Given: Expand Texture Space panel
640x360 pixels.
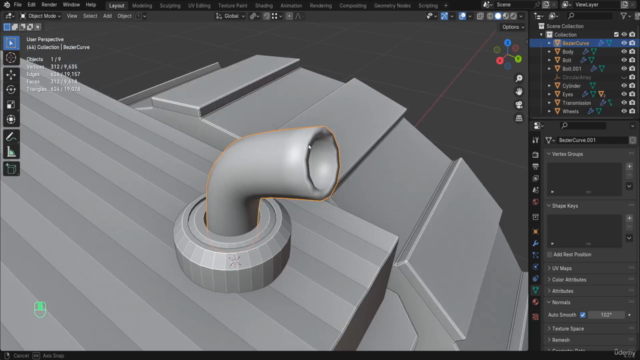Looking at the screenshot, I should coord(568,329).
